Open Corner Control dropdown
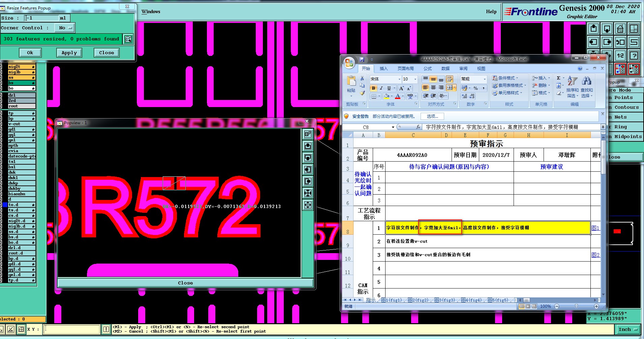 (x=65, y=28)
